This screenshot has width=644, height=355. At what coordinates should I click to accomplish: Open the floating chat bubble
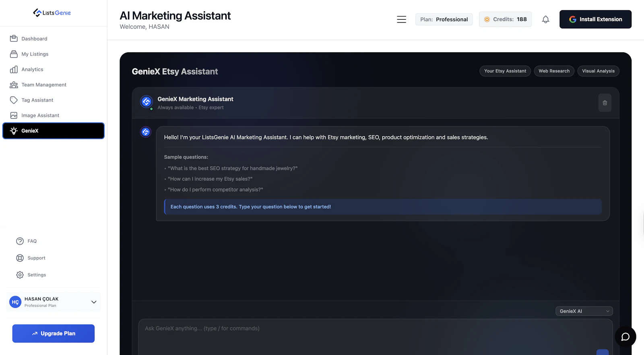(x=625, y=337)
